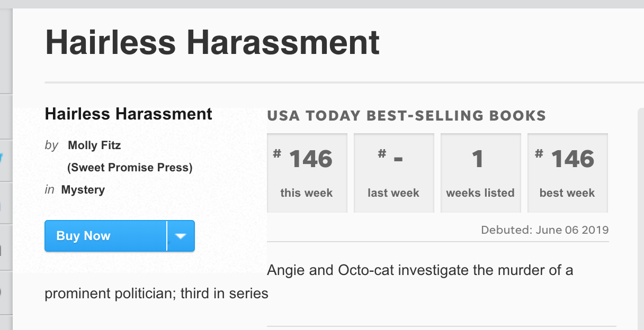This screenshot has height=330, width=644.
Task: Open author Molly Fitz link
Action: [x=94, y=145]
